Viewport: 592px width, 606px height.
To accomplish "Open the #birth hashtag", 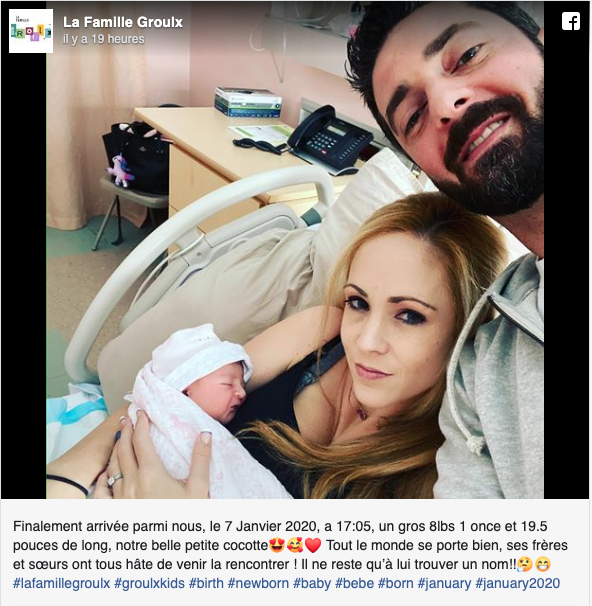I will 206,583.
